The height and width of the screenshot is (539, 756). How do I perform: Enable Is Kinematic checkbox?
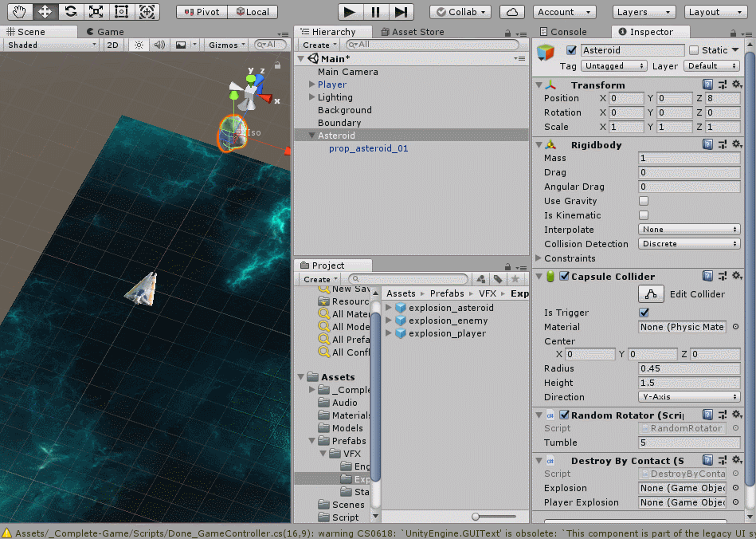643,215
